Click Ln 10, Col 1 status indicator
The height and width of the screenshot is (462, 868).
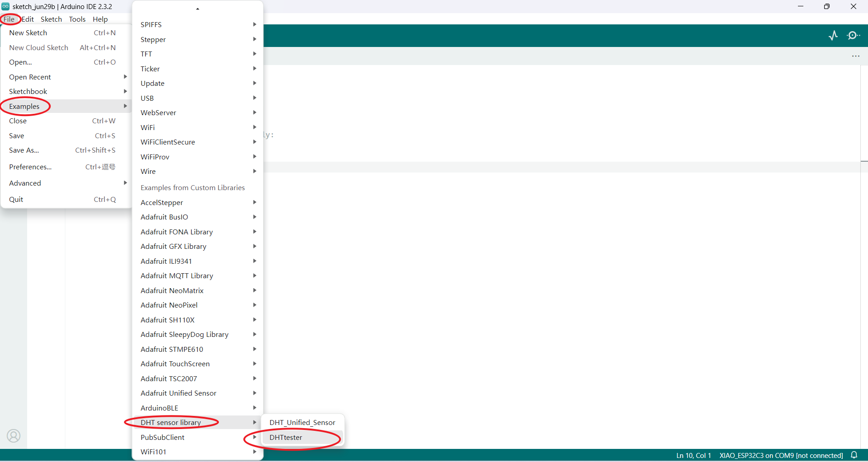point(693,455)
